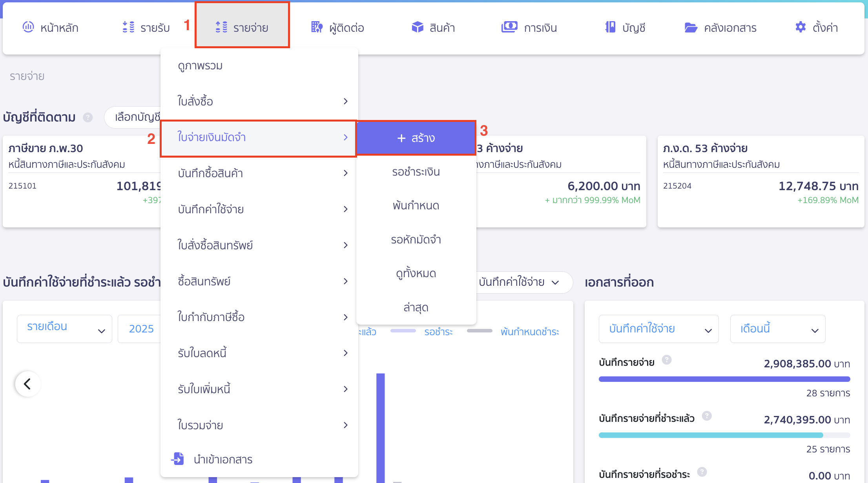Click the product box icon beside สินค้า
The height and width of the screenshot is (483, 868).
(x=418, y=27)
